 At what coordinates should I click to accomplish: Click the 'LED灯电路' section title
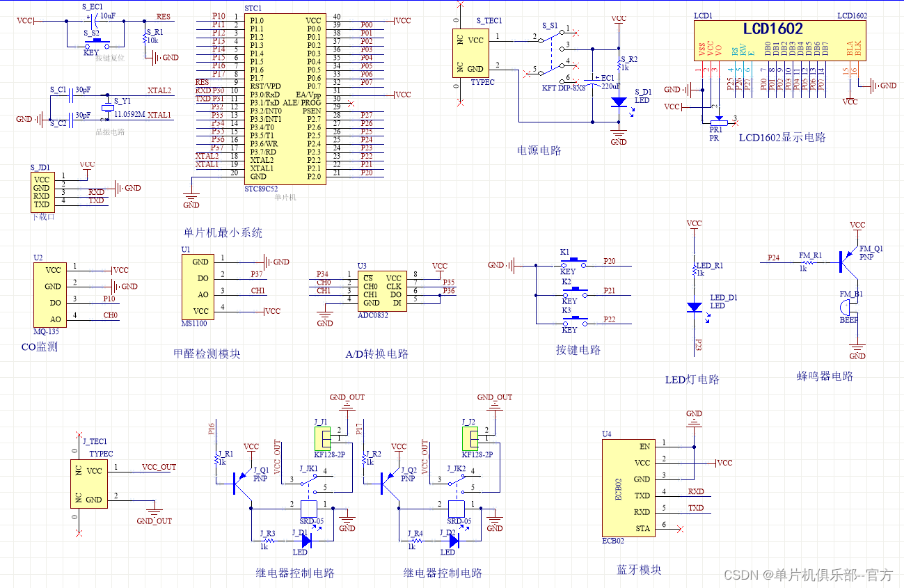(x=692, y=379)
